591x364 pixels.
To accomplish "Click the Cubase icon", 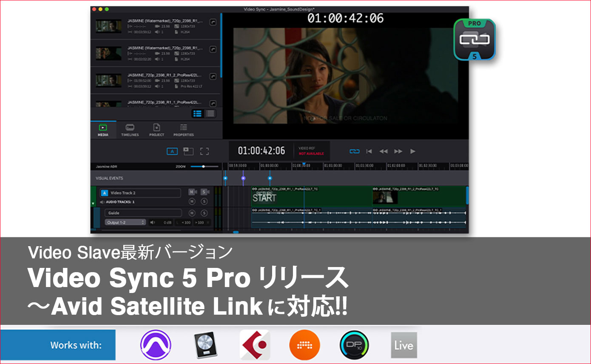I will (x=255, y=345).
